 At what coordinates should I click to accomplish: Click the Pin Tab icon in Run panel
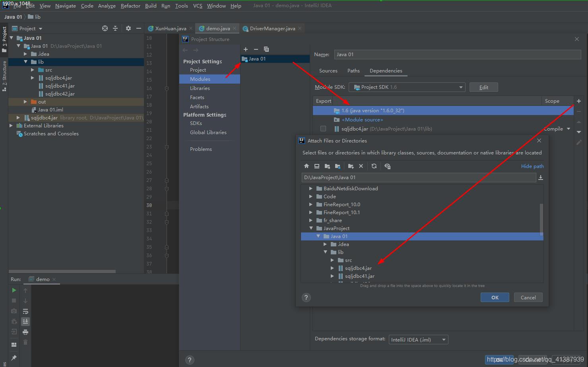(14, 357)
